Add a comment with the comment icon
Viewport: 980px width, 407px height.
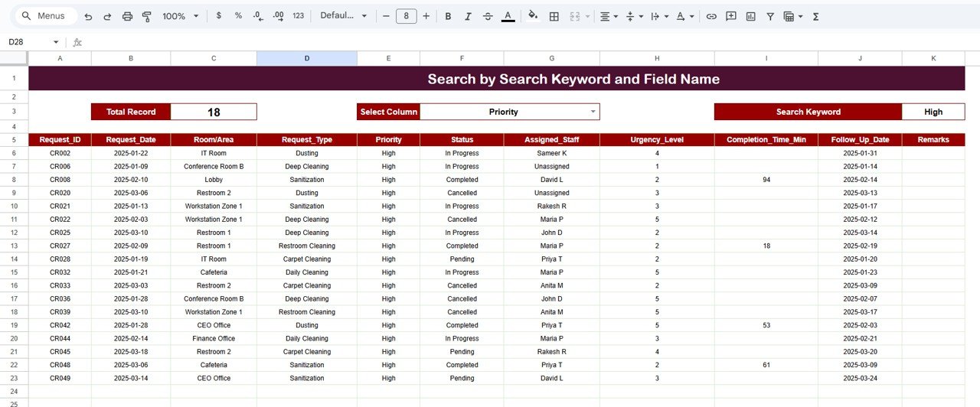tap(731, 16)
